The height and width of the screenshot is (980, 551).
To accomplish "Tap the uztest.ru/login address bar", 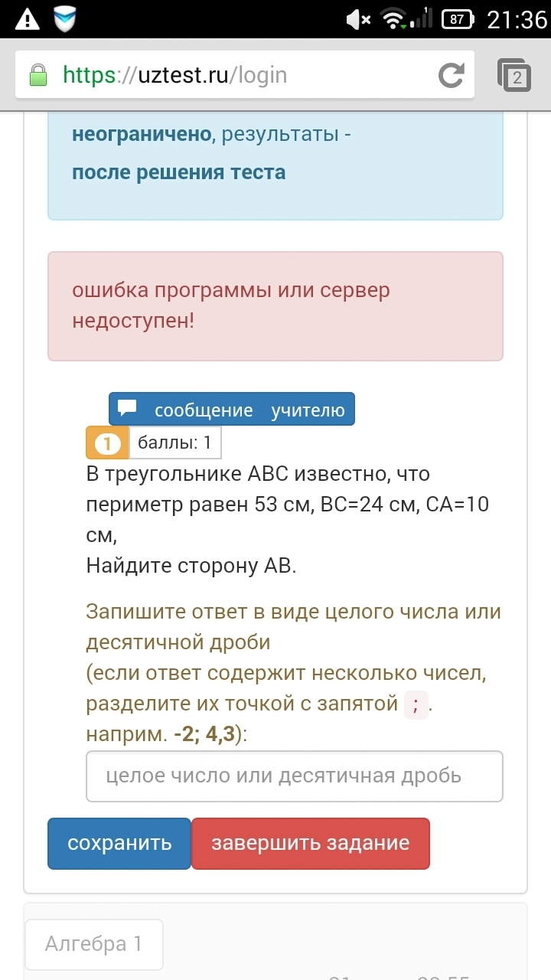I will point(245,75).
